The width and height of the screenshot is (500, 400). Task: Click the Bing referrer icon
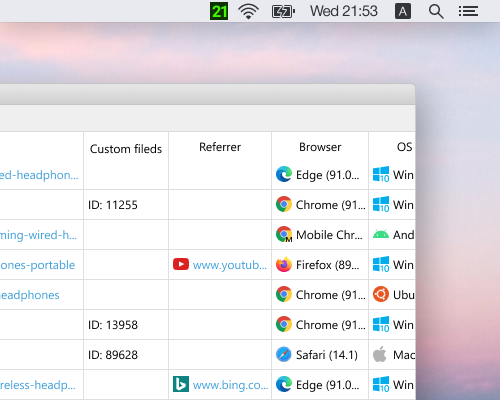(x=181, y=384)
